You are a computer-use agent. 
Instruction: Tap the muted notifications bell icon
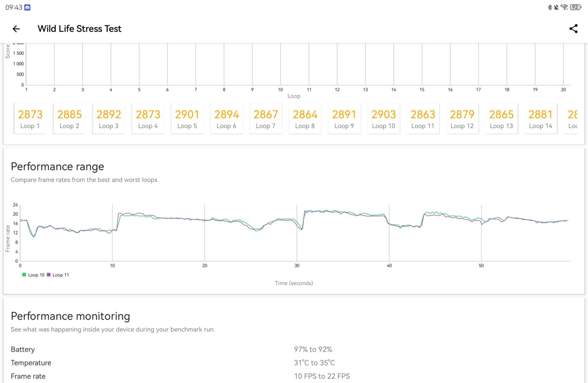[x=556, y=7]
